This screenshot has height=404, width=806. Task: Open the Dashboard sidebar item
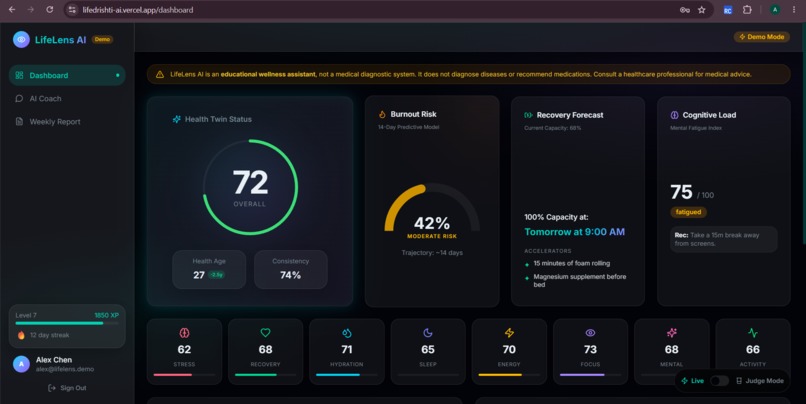click(67, 75)
